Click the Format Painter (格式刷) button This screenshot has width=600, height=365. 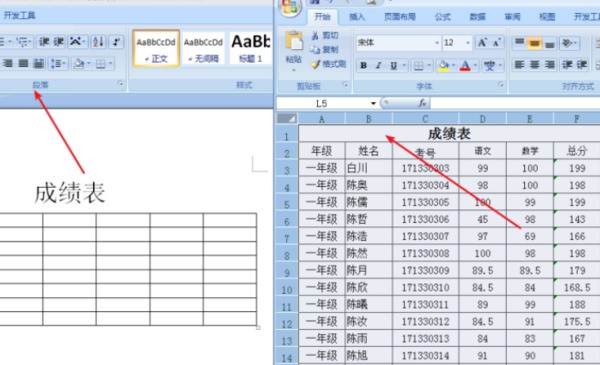pos(329,64)
